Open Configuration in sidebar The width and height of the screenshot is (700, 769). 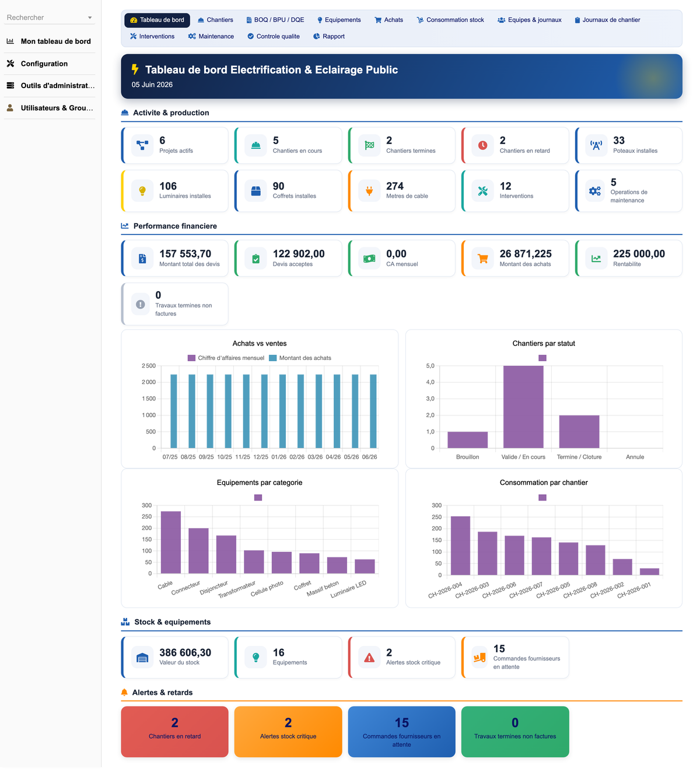tap(50, 64)
